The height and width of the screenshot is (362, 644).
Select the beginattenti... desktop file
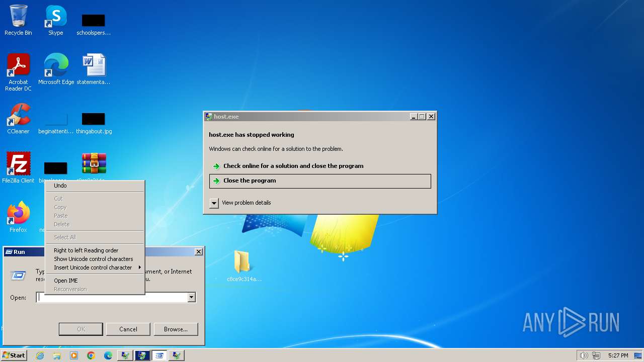[56, 123]
